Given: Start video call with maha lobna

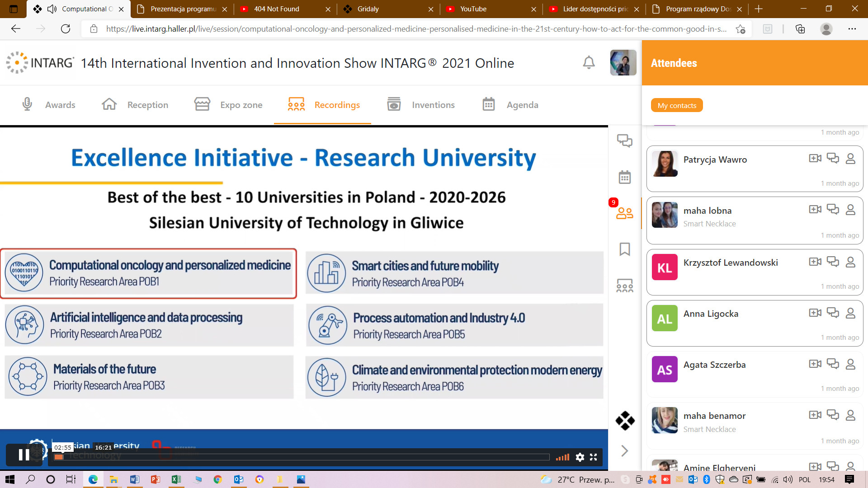Looking at the screenshot, I should pos(815,209).
